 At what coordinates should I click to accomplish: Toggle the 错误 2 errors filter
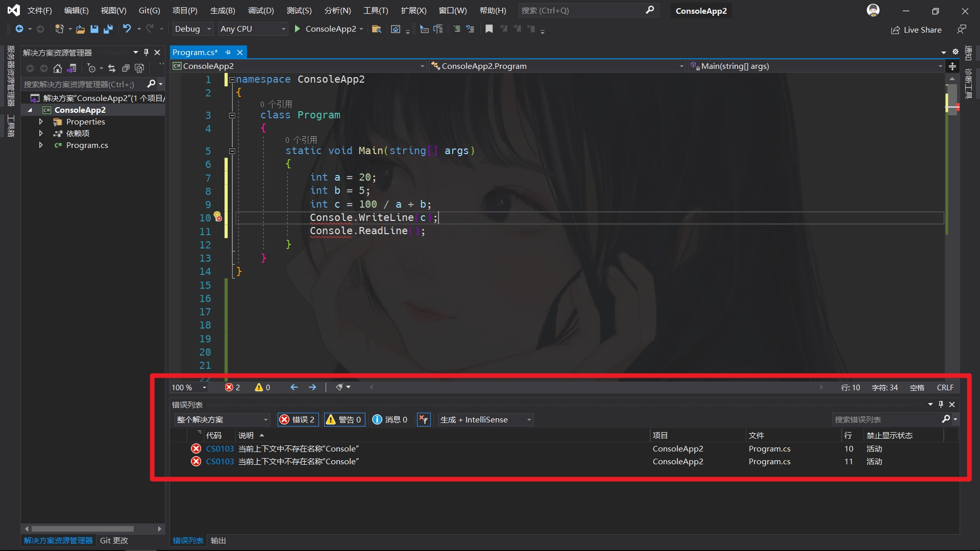click(x=298, y=420)
